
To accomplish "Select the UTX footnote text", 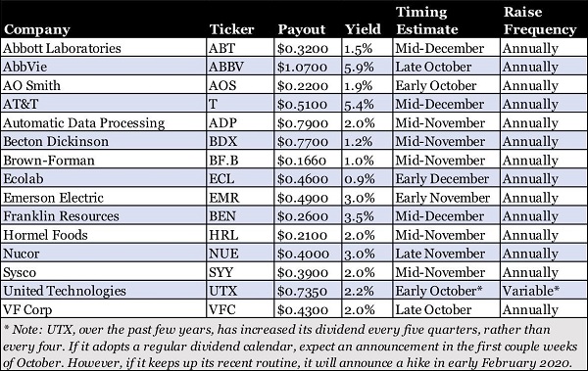I will click(x=291, y=346).
